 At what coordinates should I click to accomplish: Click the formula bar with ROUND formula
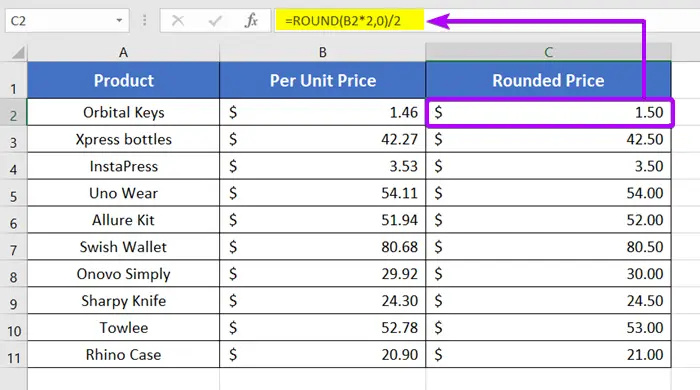tap(487, 21)
